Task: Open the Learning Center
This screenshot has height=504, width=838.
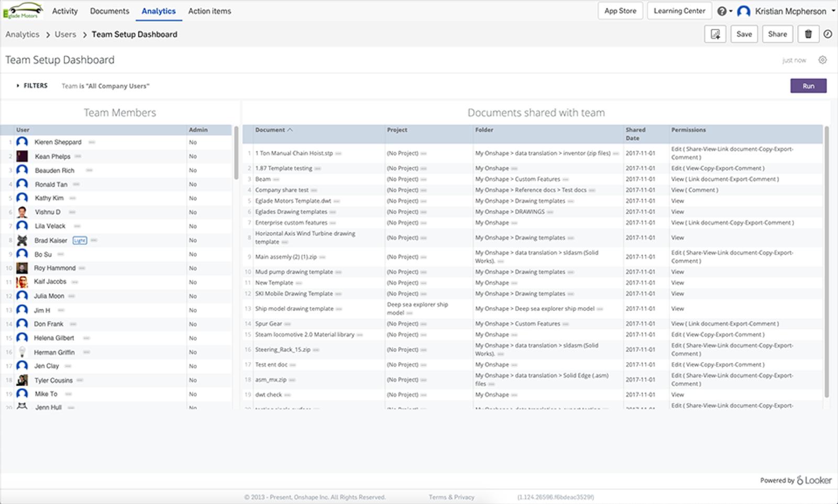Action: click(679, 11)
